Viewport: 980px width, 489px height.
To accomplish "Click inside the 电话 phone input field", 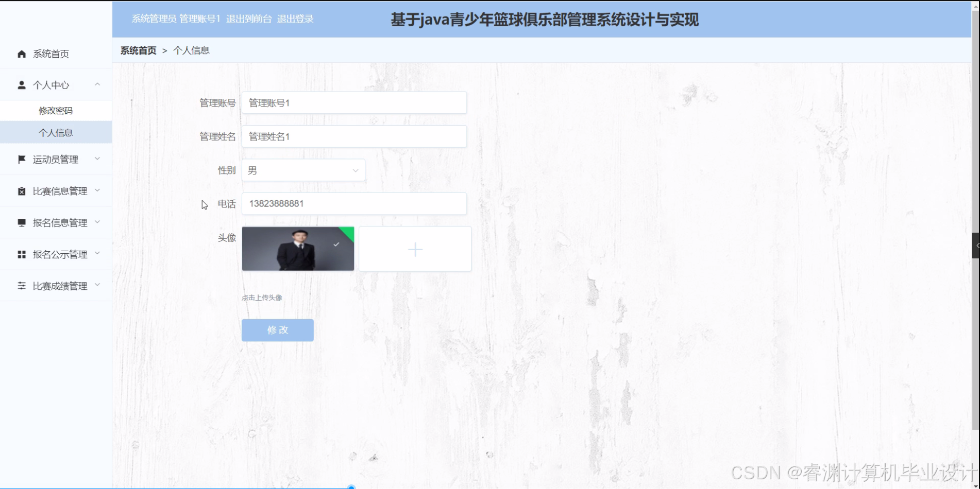I will click(353, 204).
